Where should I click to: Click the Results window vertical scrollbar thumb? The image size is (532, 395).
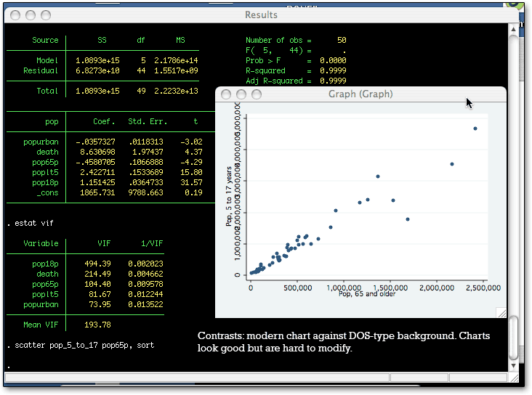(513, 338)
